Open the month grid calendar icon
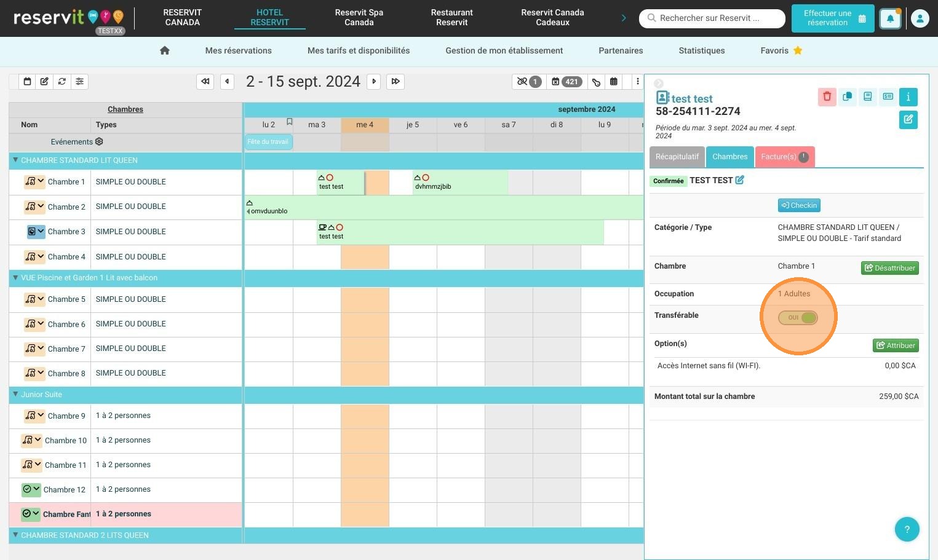The width and height of the screenshot is (938, 560). click(614, 81)
